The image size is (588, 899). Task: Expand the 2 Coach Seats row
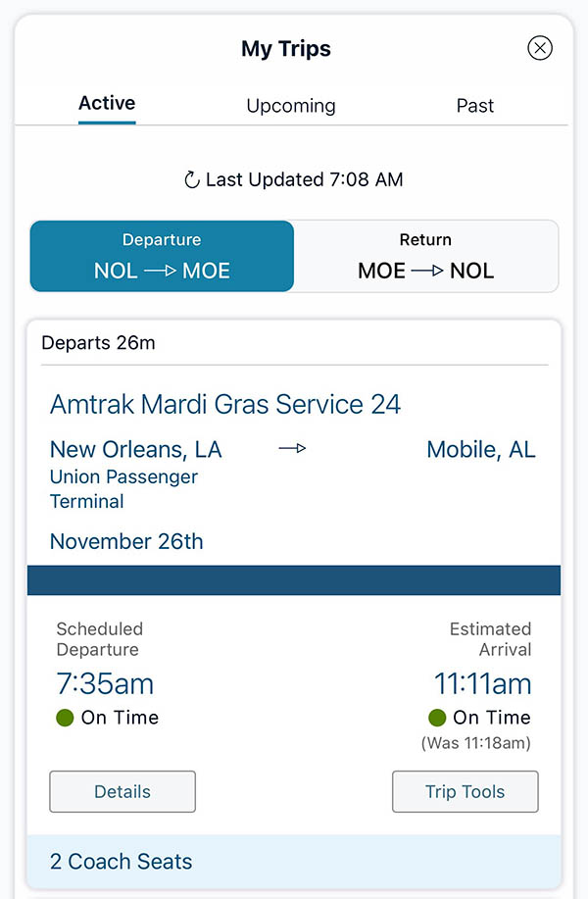[120, 862]
